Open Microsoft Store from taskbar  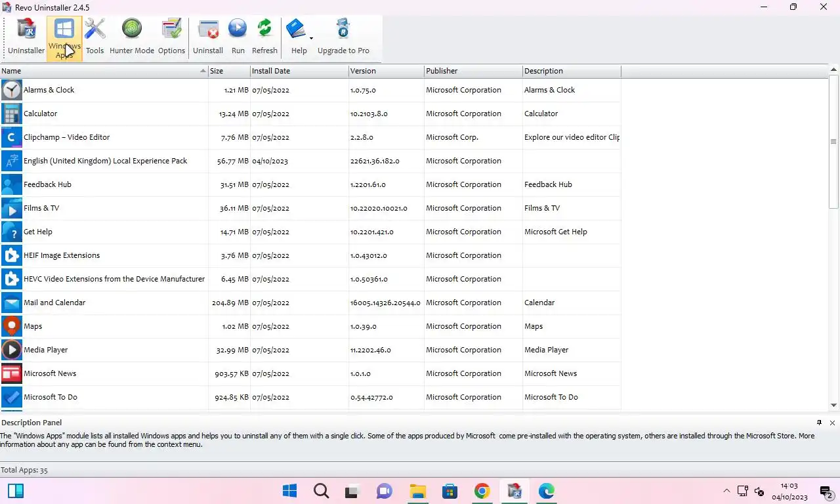point(450,491)
